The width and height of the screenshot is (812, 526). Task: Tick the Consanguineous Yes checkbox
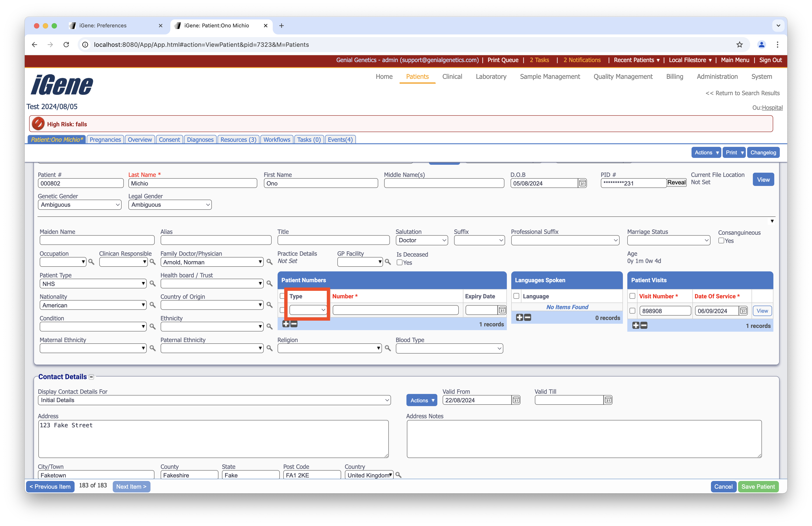pyautogui.click(x=721, y=241)
